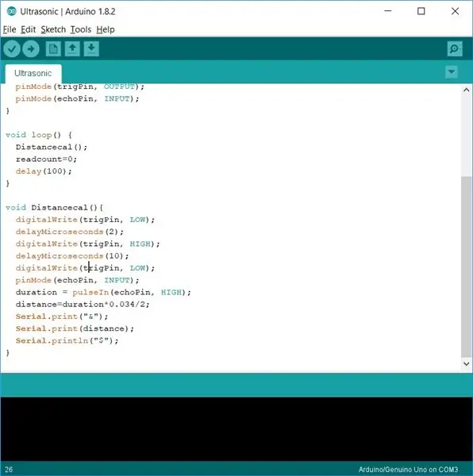Create a new sketch with page icon
Image resolution: width=473 pixels, height=476 pixels.
53,48
